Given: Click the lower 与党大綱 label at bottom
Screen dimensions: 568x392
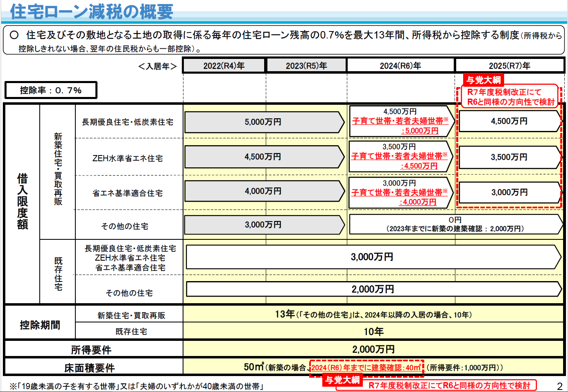Looking at the screenshot, I should click(342, 380).
